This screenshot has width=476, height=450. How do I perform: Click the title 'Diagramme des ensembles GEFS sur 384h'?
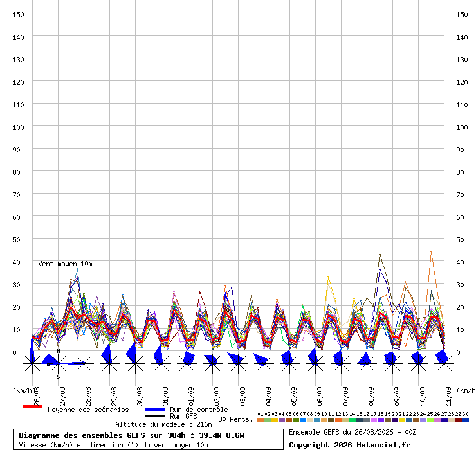[102, 435]
